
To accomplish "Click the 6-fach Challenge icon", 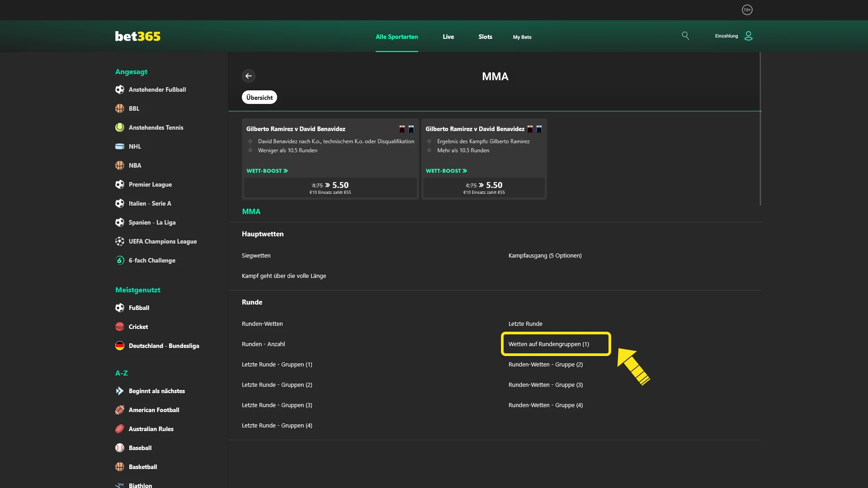I will [119, 260].
